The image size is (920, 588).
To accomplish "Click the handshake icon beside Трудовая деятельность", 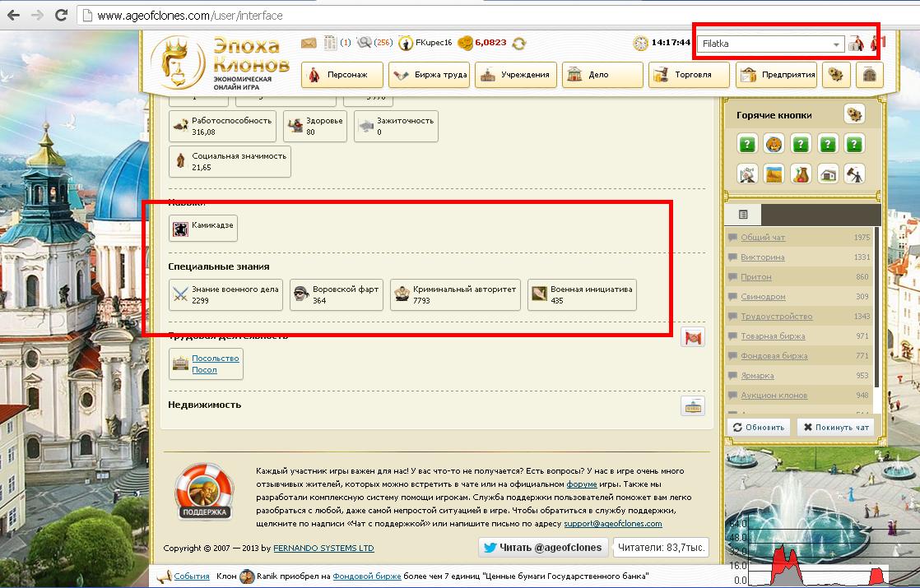I will click(693, 337).
